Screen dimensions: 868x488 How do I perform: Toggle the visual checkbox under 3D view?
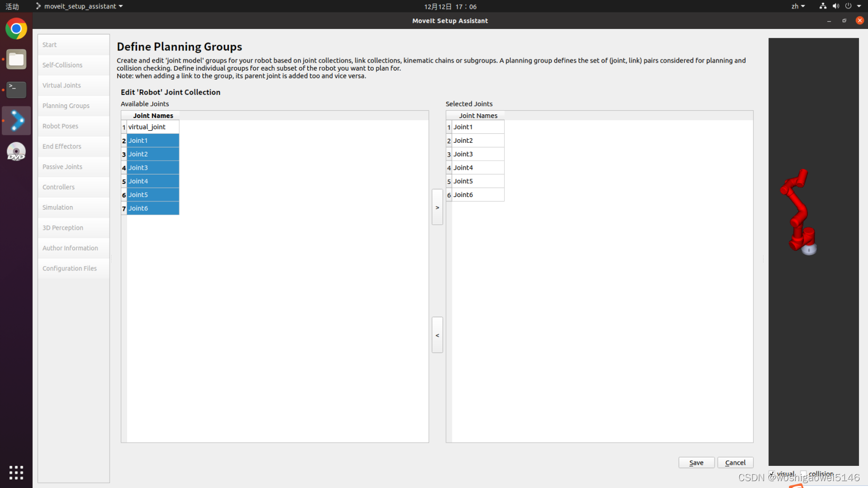coord(772,474)
